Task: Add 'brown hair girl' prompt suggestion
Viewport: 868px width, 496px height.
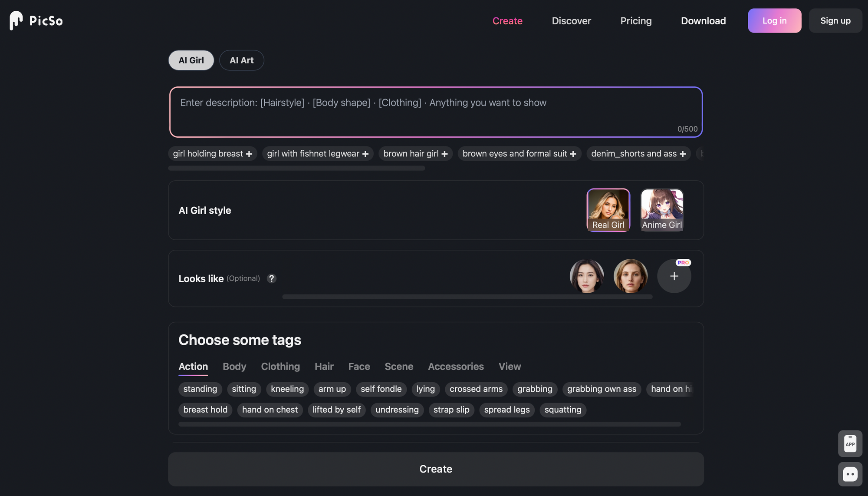Action: pos(415,154)
